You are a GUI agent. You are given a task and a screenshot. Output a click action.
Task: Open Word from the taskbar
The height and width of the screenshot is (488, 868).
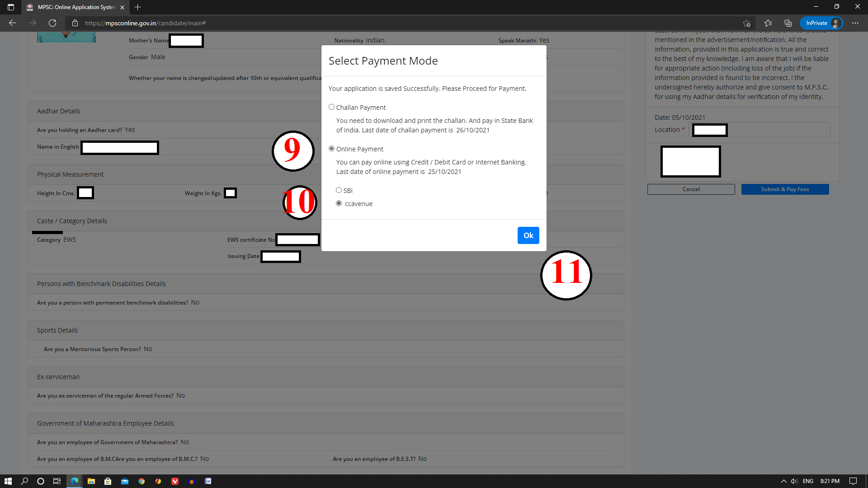(x=208, y=481)
